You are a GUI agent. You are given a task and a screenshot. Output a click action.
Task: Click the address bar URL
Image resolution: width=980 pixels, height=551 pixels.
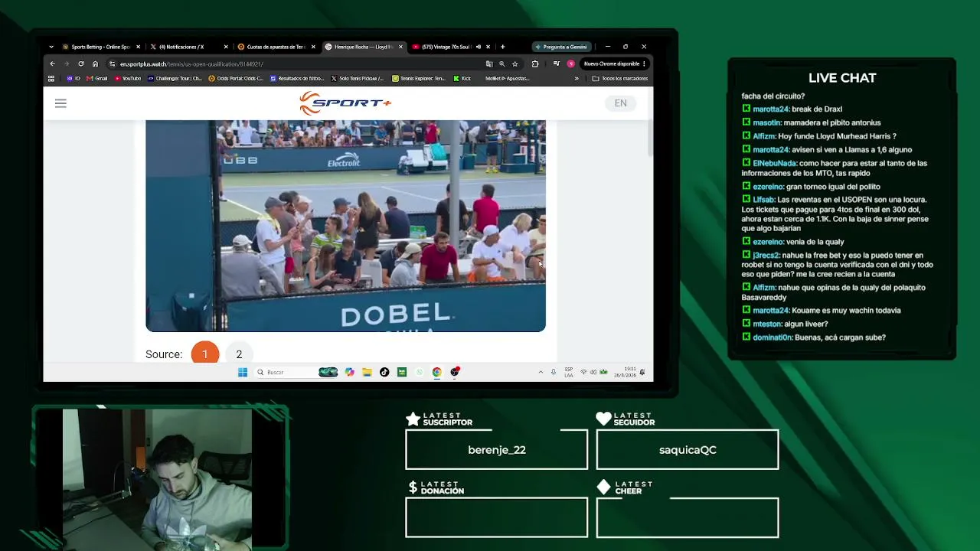click(191, 64)
